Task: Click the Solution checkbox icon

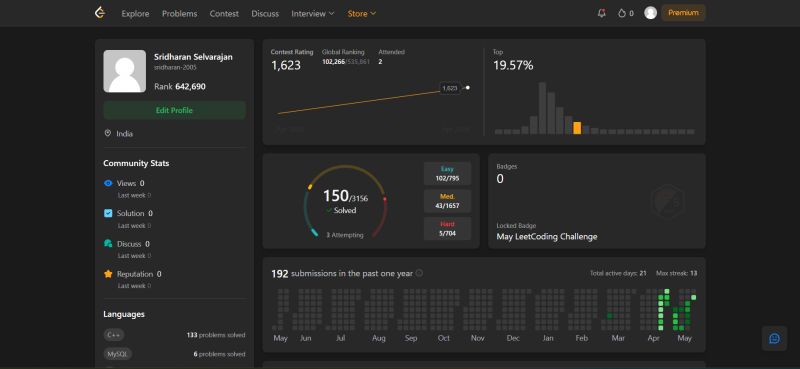Action: click(x=108, y=213)
